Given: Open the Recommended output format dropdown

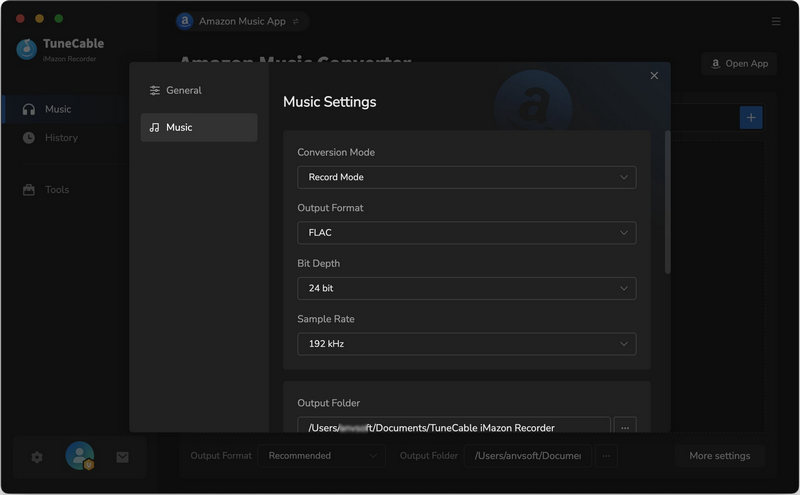Looking at the screenshot, I should pos(322,456).
